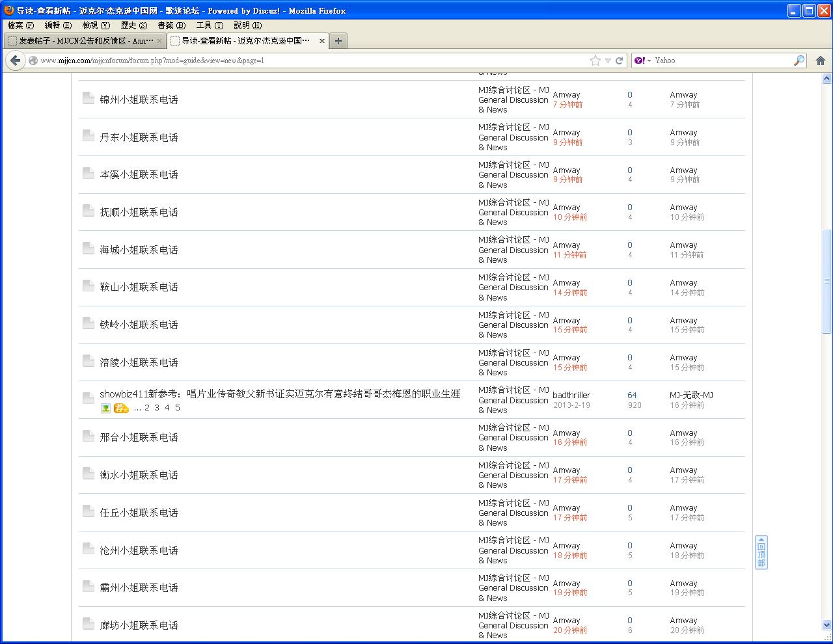The height and width of the screenshot is (644, 833).
Task: Open author profile badthriller
Action: click(x=571, y=395)
